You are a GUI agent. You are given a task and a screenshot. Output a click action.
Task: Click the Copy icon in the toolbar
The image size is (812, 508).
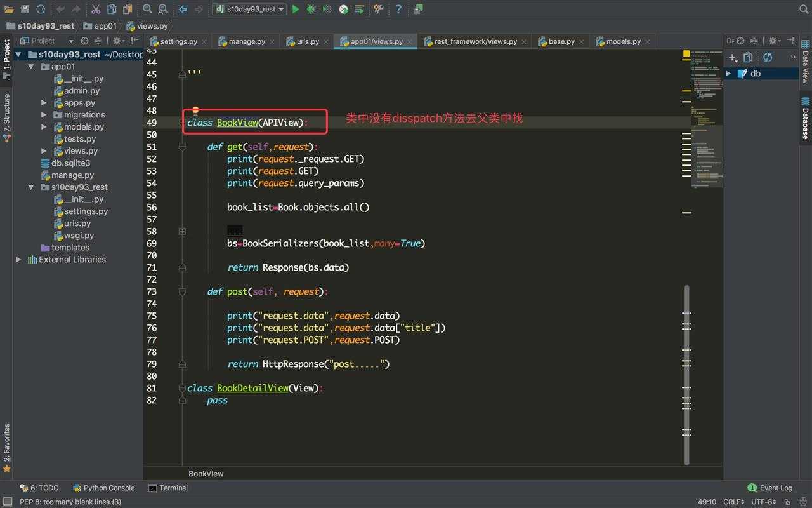(x=112, y=9)
